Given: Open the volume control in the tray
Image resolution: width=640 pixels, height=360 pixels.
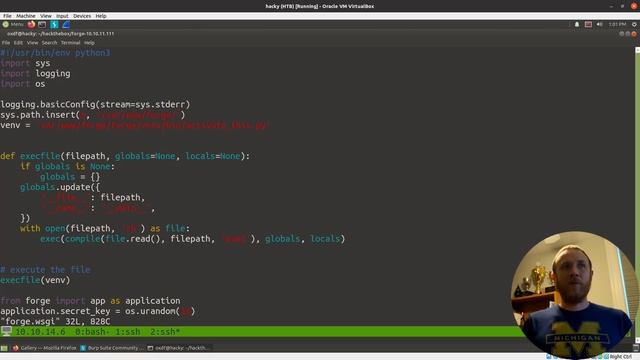Looking at the screenshot, I should click(599, 24).
